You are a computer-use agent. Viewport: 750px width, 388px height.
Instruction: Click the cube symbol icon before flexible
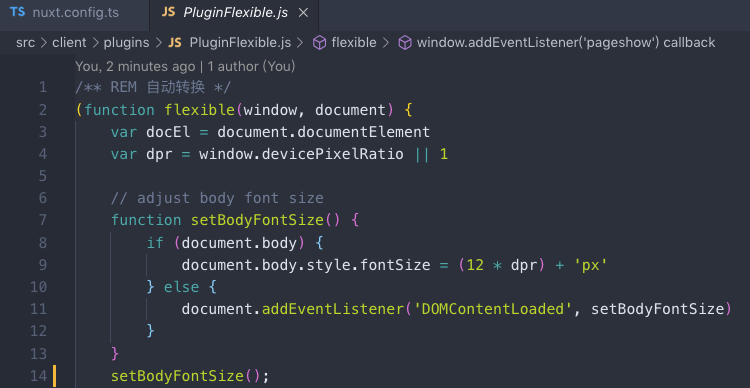pos(319,43)
